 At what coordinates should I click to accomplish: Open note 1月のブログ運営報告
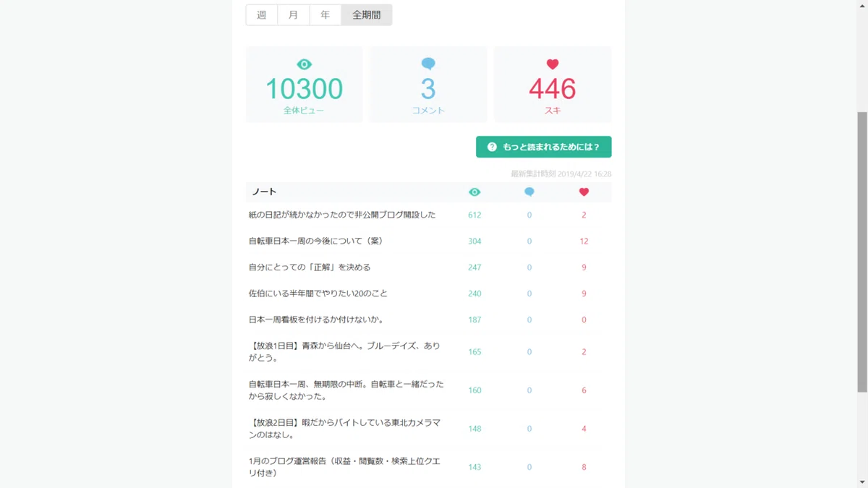pyautogui.click(x=344, y=467)
